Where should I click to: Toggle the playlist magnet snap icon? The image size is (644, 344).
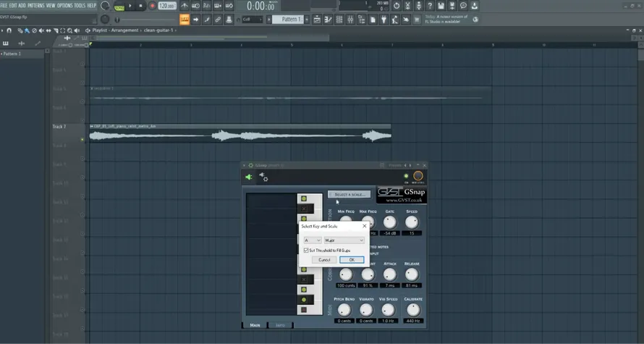pos(9,30)
